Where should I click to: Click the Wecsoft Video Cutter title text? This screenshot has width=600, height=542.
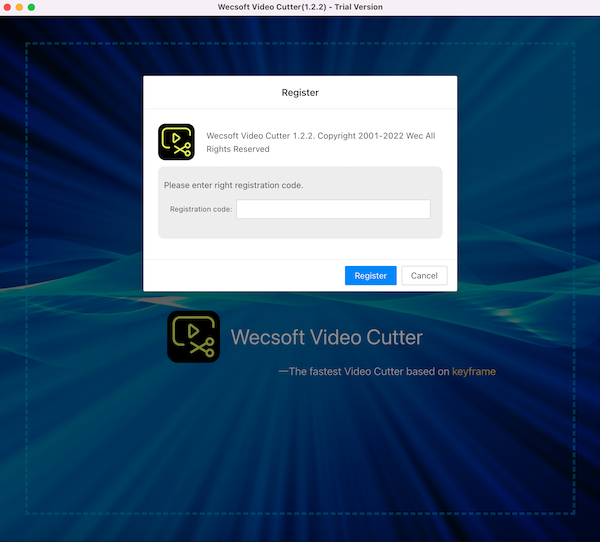coord(326,337)
